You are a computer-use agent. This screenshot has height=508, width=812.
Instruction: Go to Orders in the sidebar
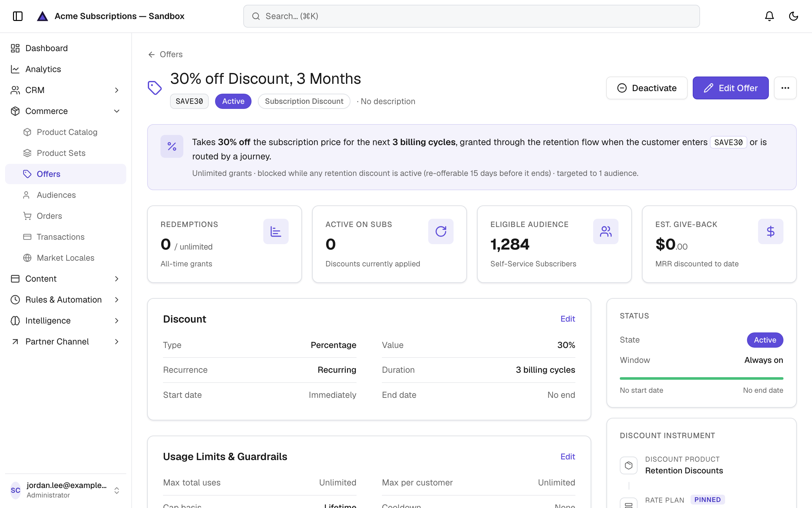pyautogui.click(x=66, y=216)
